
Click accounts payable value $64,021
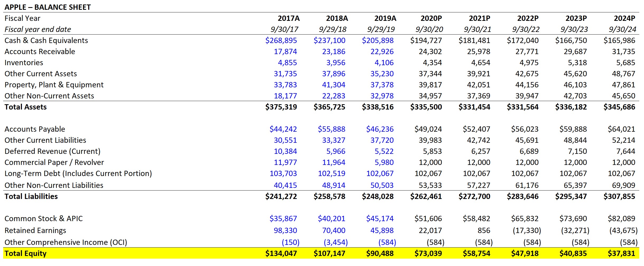coord(621,129)
